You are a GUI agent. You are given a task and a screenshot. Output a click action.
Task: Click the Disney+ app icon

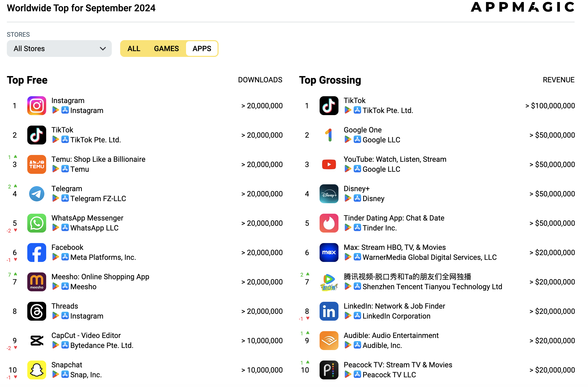pos(329,194)
